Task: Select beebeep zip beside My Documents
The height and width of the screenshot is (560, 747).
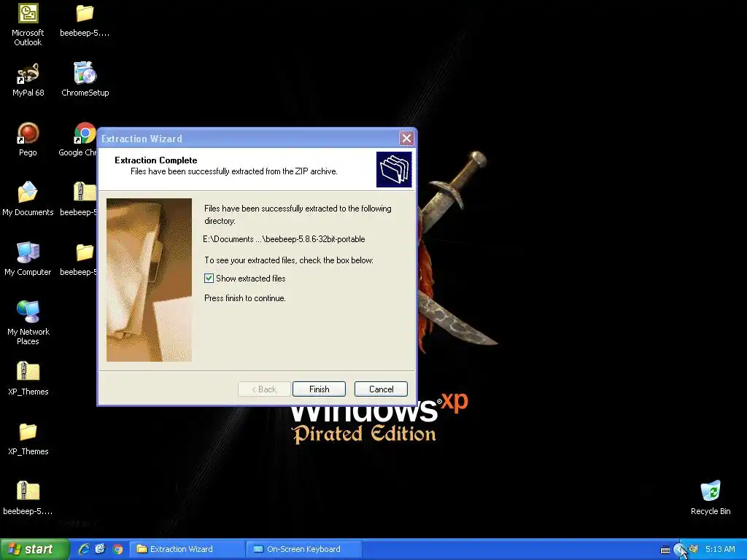Action: coord(79,200)
